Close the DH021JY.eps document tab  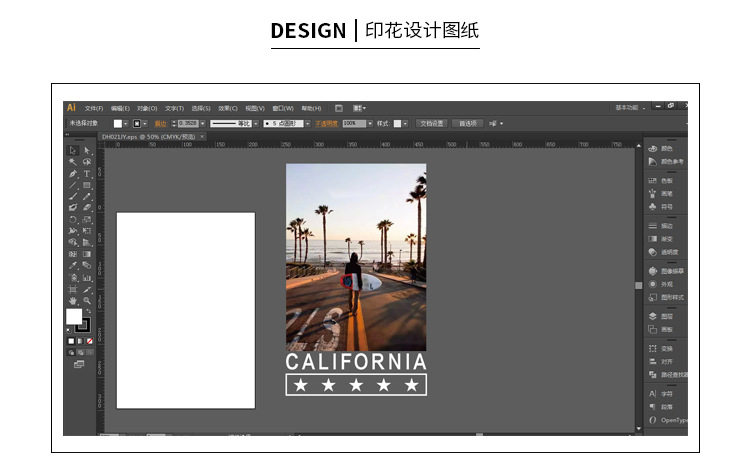202,137
